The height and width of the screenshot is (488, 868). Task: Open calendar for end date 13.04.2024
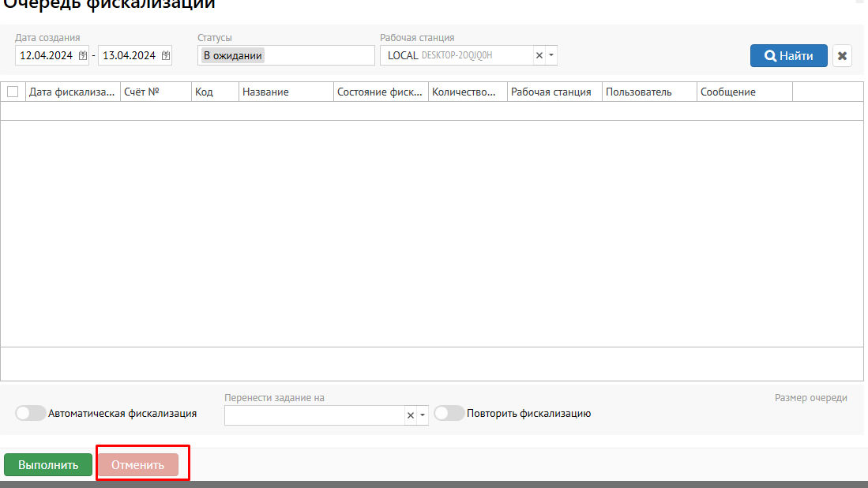(166, 55)
